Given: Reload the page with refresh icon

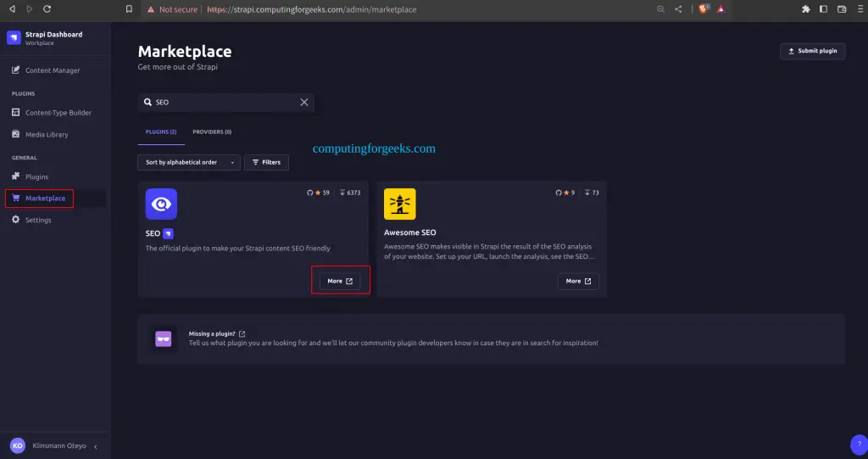Looking at the screenshot, I should 47,9.
